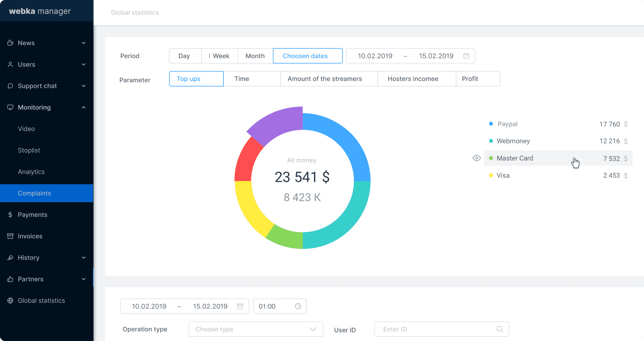The image size is (644, 341).
Task: Switch to Hosters incomee parameter tab
Action: [x=413, y=79]
